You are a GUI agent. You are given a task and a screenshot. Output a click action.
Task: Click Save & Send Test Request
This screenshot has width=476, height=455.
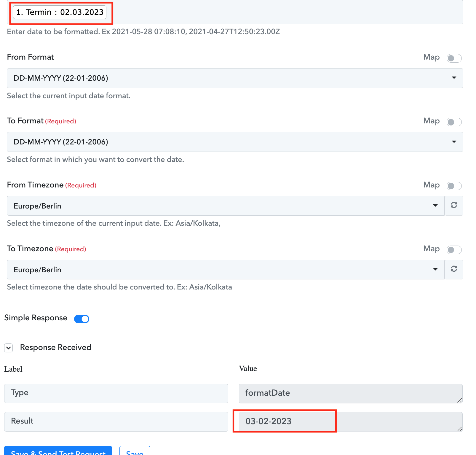click(58, 451)
